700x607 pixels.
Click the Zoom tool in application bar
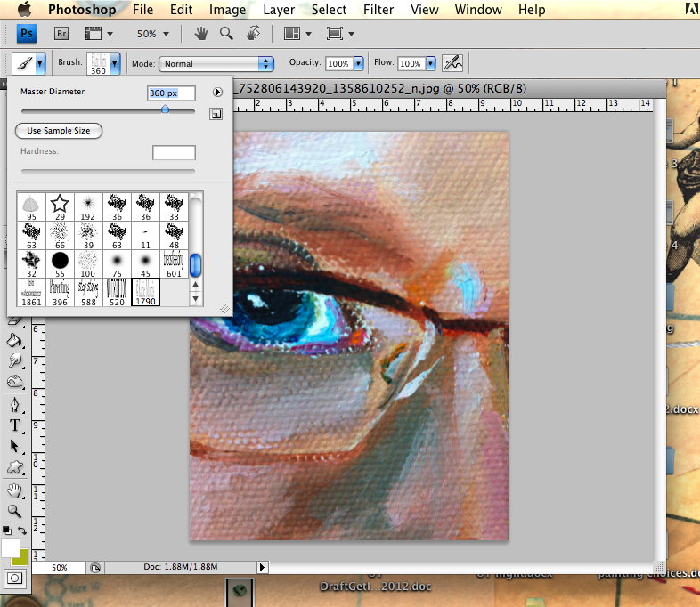click(226, 34)
